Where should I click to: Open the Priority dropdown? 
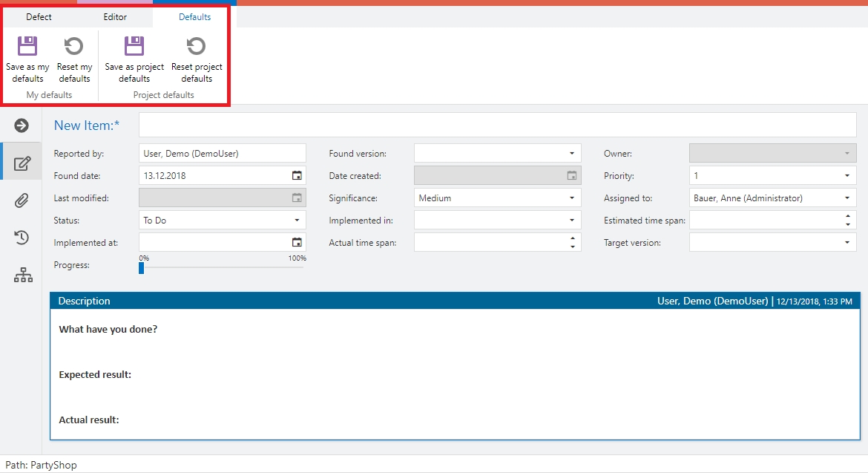coord(847,176)
